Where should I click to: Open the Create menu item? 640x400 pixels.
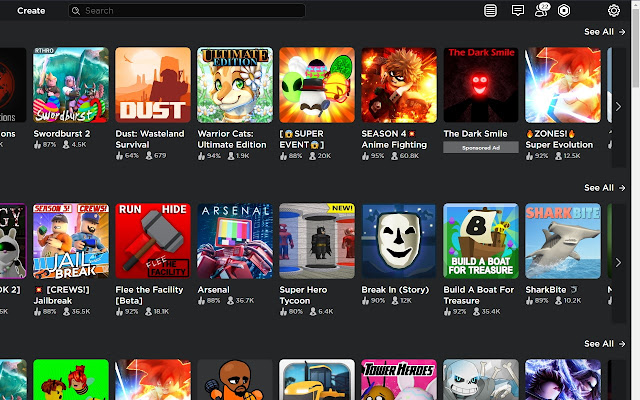click(31, 11)
